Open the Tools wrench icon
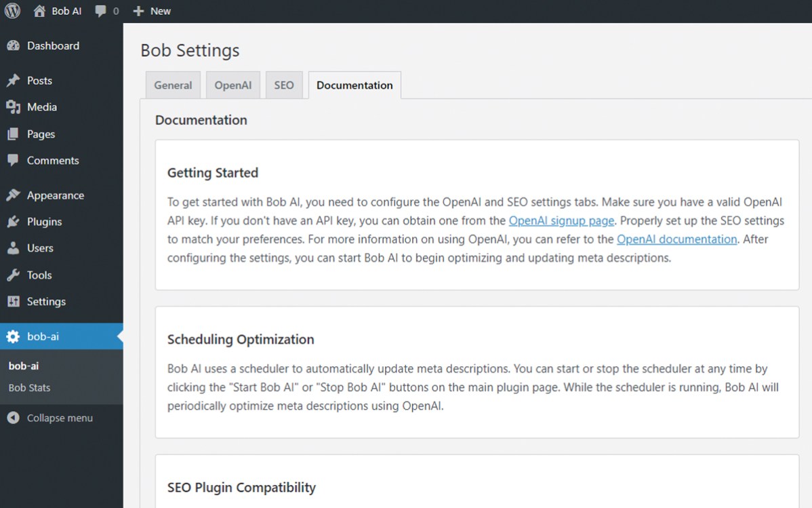This screenshot has height=508, width=812. pyautogui.click(x=13, y=275)
